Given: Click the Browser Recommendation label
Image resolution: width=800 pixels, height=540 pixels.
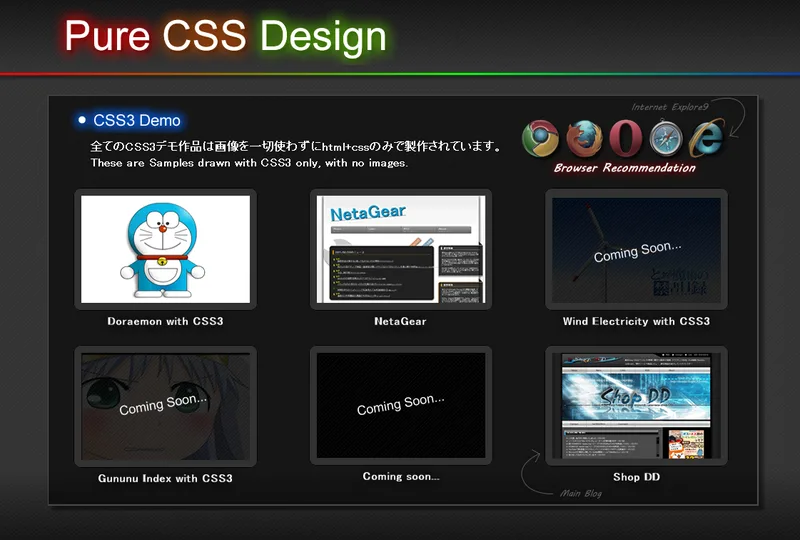Looking at the screenshot, I should point(624,168).
